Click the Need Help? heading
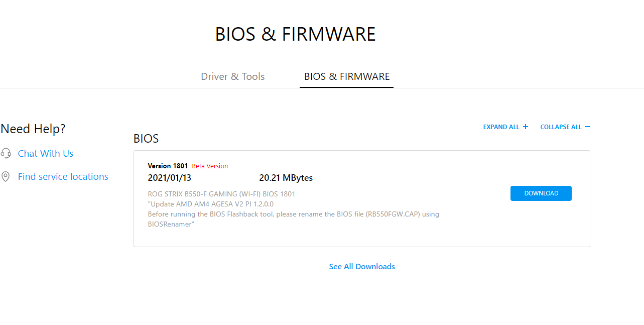The image size is (644, 325). [x=33, y=129]
